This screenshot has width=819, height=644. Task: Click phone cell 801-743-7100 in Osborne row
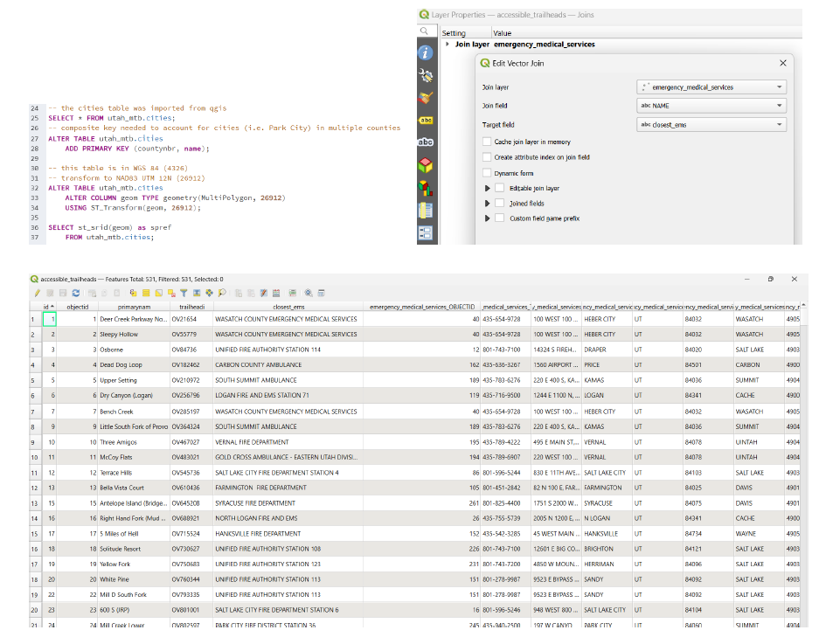click(505, 350)
